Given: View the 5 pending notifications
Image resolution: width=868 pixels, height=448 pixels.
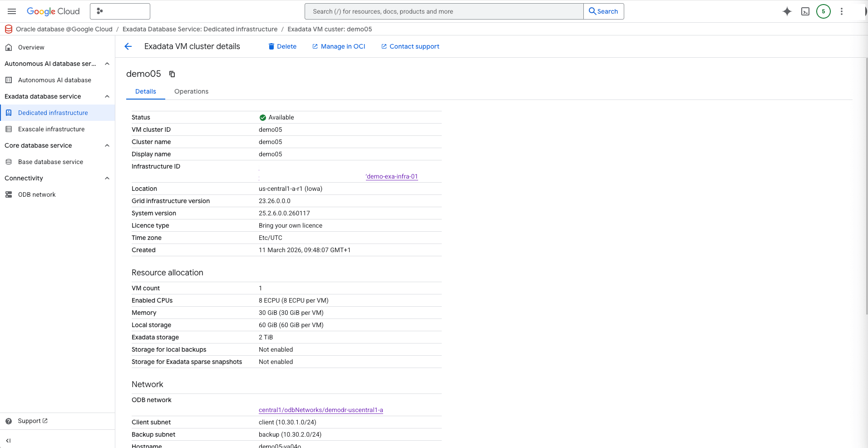Looking at the screenshot, I should point(824,11).
